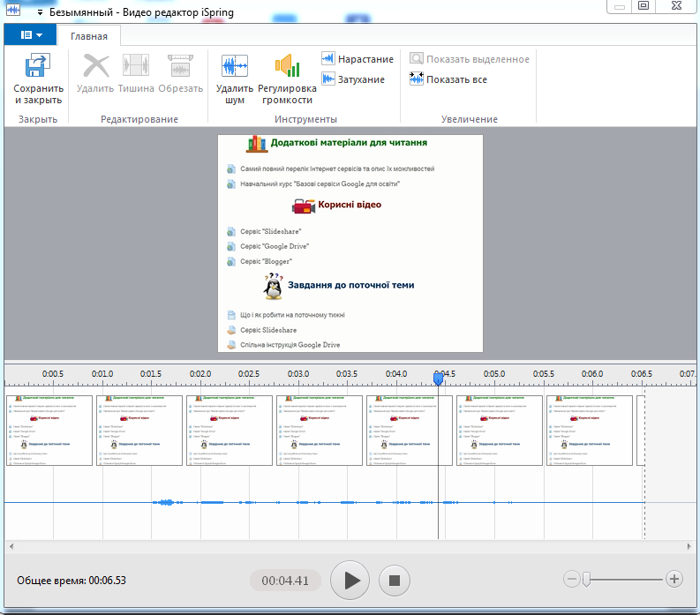The width and height of the screenshot is (700, 615).
Task: Close the video editor window
Action: [676, 6]
